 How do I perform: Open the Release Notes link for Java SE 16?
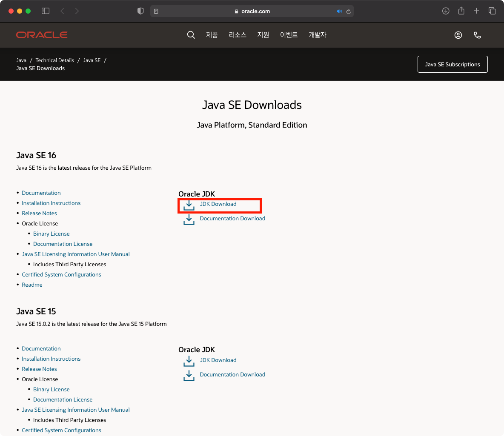[39, 213]
